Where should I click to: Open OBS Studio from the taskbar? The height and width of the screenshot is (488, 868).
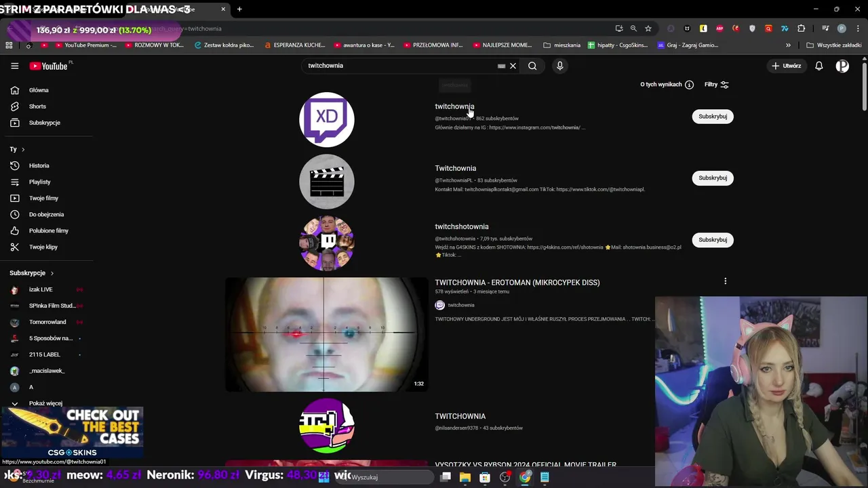[x=505, y=477]
